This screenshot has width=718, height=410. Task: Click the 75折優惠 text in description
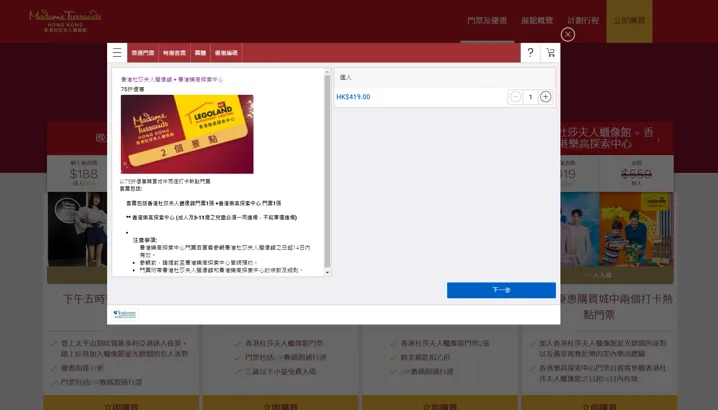click(132, 89)
